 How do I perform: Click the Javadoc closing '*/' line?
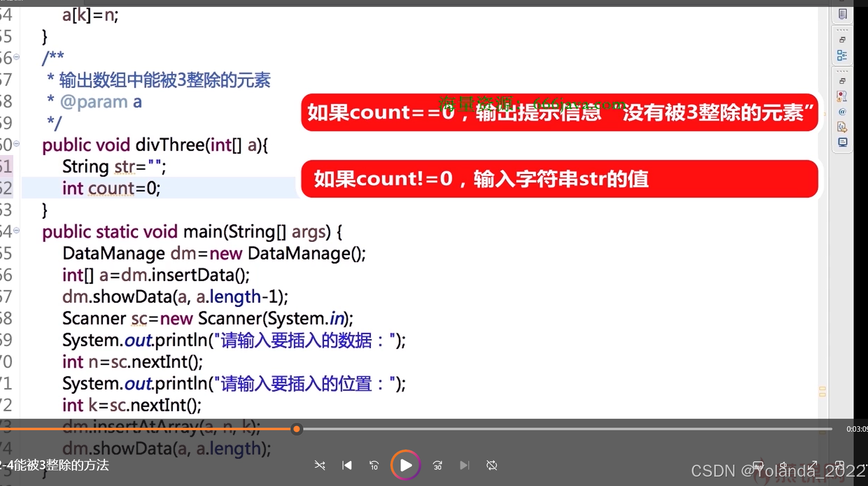54,123
